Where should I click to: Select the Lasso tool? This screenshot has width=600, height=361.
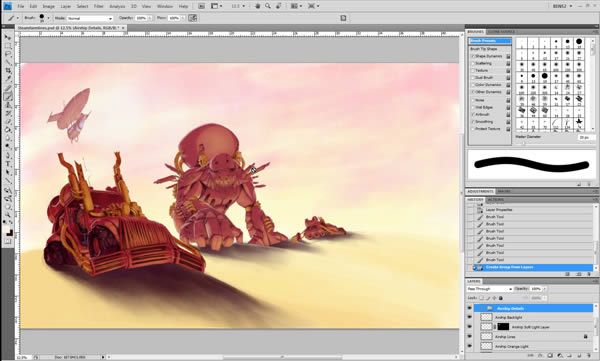8,54
